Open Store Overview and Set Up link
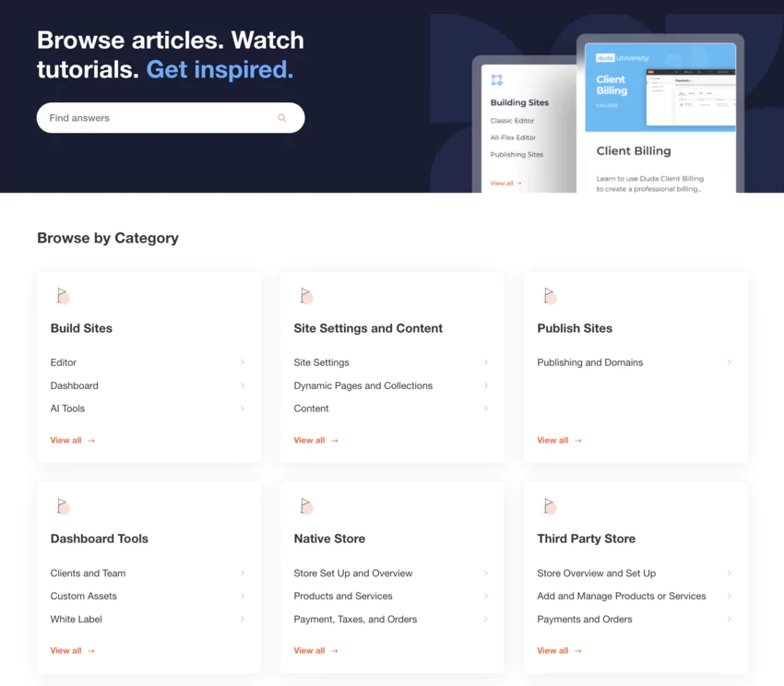Screen dimensions: 784x686 [597, 573]
